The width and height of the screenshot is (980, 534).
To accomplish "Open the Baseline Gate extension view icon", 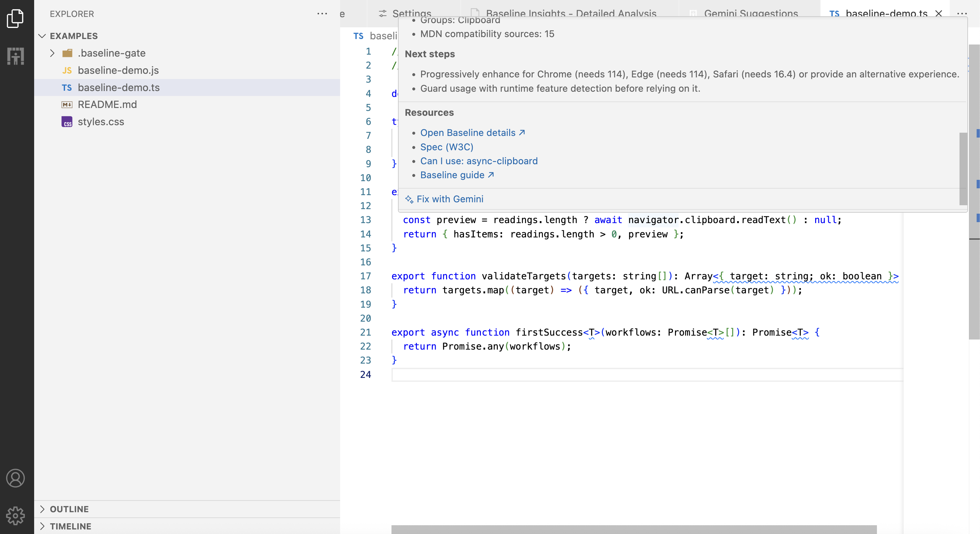I will (x=15, y=56).
